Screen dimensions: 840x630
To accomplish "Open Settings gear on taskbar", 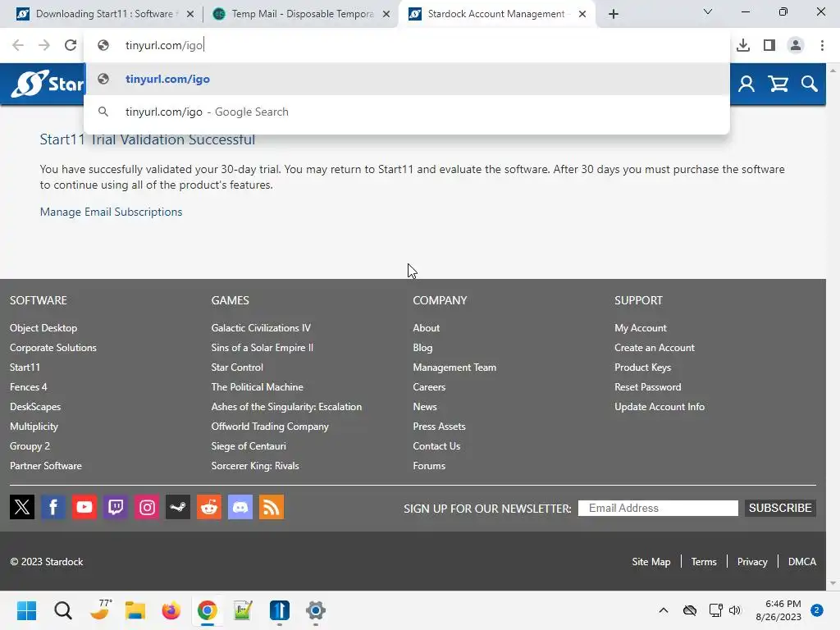I will (316, 610).
